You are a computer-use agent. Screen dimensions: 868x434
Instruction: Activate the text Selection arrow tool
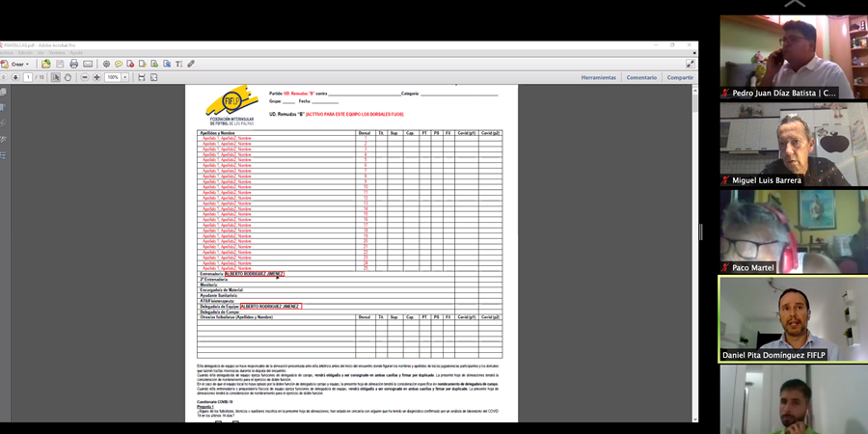click(56, 77)
